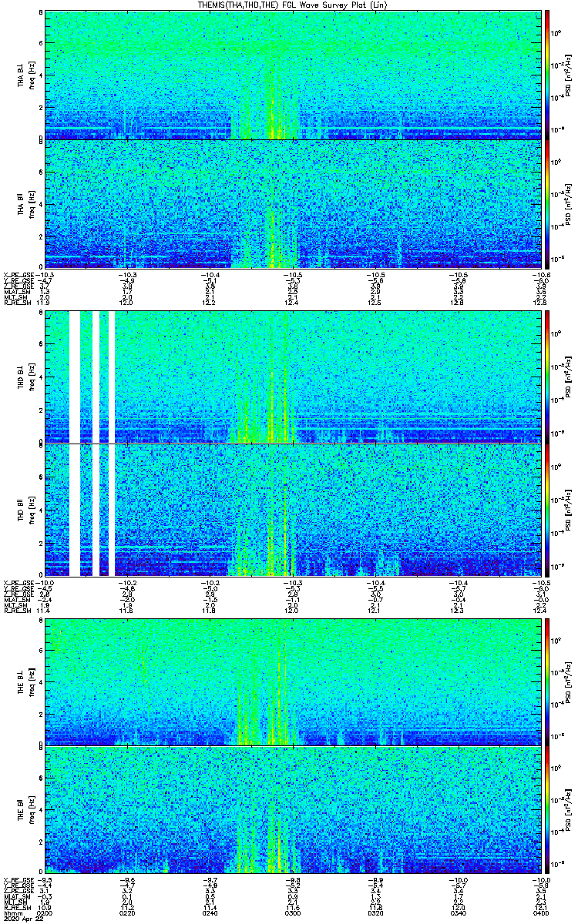Click the 0340 time tick label
This screenshot has width=578, height=924.
(x=458, y=912)
